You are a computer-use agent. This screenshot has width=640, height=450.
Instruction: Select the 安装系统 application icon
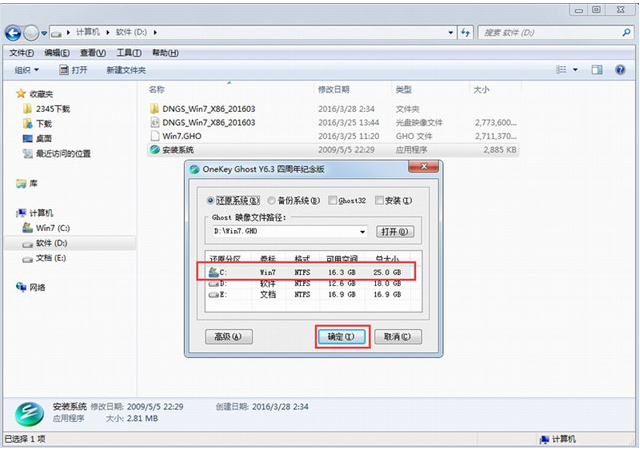coord(154,149)
